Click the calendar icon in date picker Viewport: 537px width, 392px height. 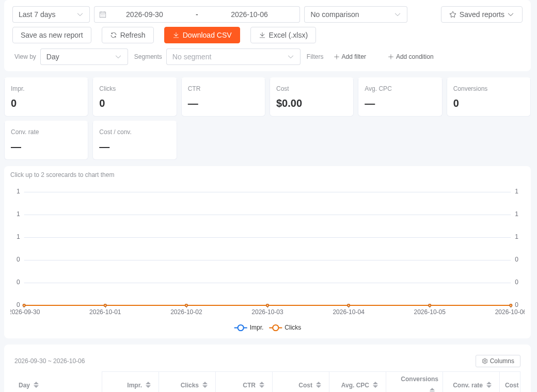(103, 15)
